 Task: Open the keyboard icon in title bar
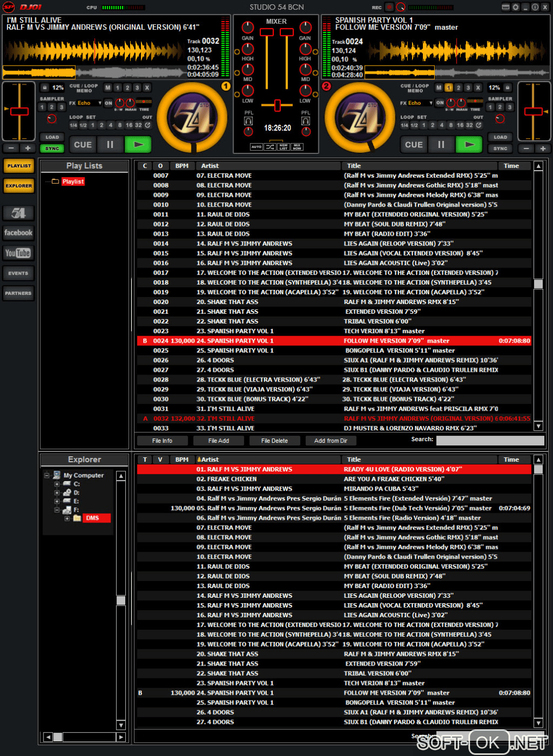505,7
